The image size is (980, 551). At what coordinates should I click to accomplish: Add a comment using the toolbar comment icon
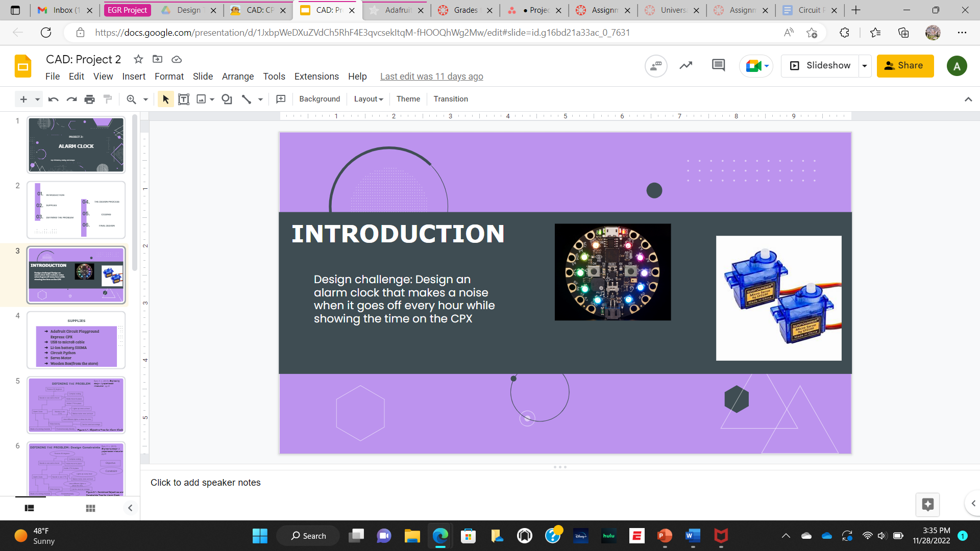(281, 99)
